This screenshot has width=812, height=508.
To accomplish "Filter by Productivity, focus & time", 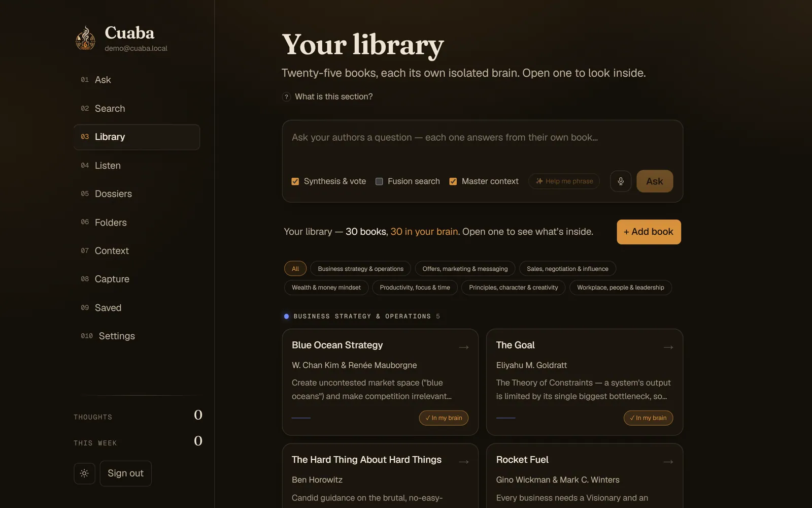I will pyautogui.click(x=415, y=288).
